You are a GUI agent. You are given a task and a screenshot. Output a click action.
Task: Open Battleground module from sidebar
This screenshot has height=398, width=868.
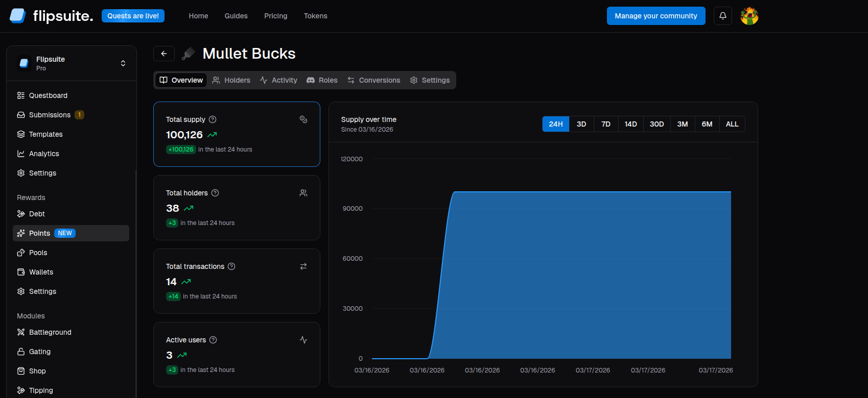pyautogui.click(x=50, y=332)
